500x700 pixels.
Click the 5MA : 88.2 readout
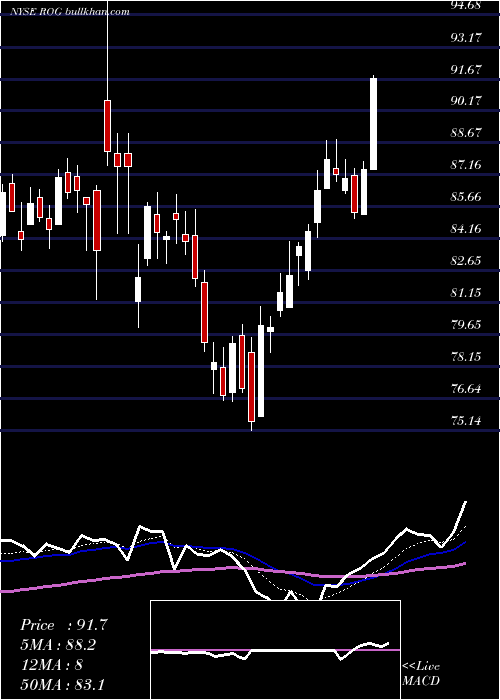[58, 645]
